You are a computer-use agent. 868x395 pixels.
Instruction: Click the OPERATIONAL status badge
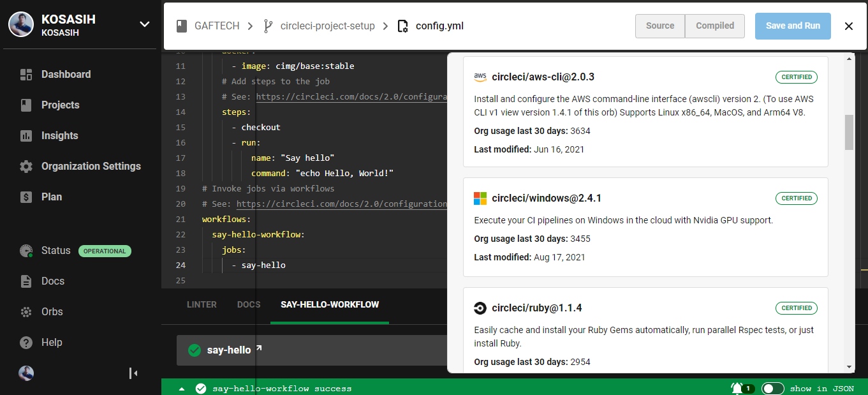point(105,251)
